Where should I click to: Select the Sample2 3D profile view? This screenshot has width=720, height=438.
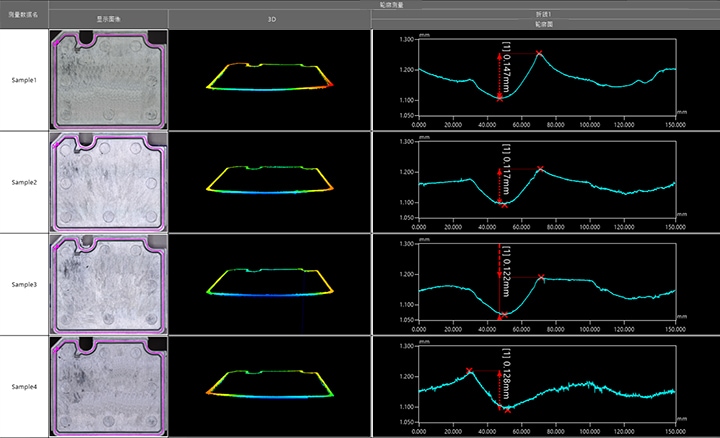point(269,181)
